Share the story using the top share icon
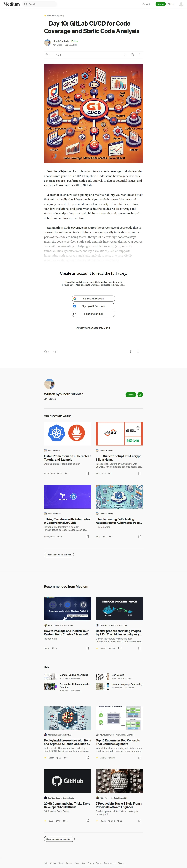Image resolution: width=187 pixels, height=868 pixels. point(140,55)
